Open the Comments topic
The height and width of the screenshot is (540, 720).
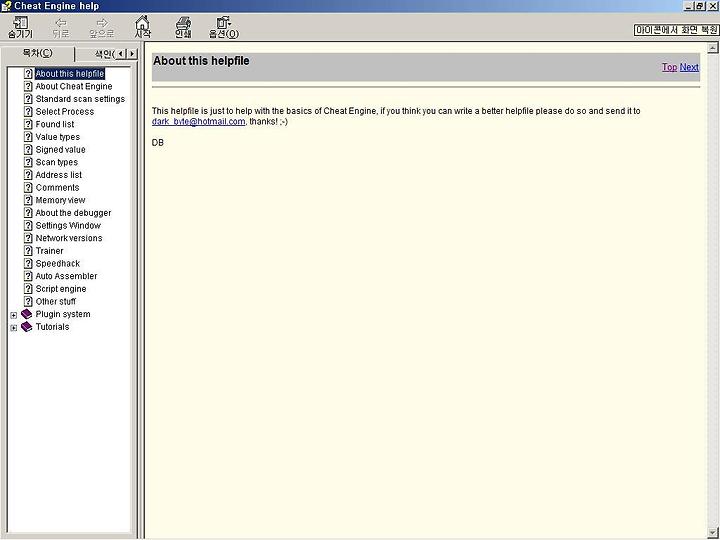[x=57, y=187]
